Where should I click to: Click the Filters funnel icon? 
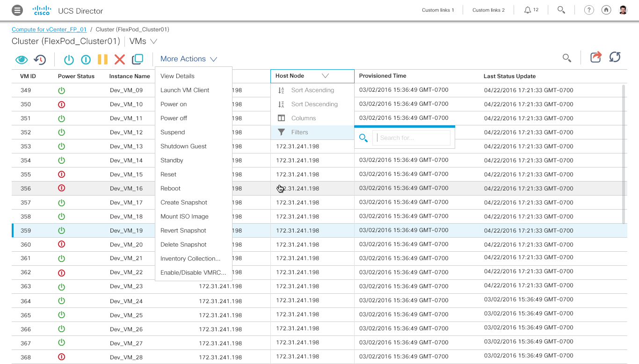(x=281, y=132)
